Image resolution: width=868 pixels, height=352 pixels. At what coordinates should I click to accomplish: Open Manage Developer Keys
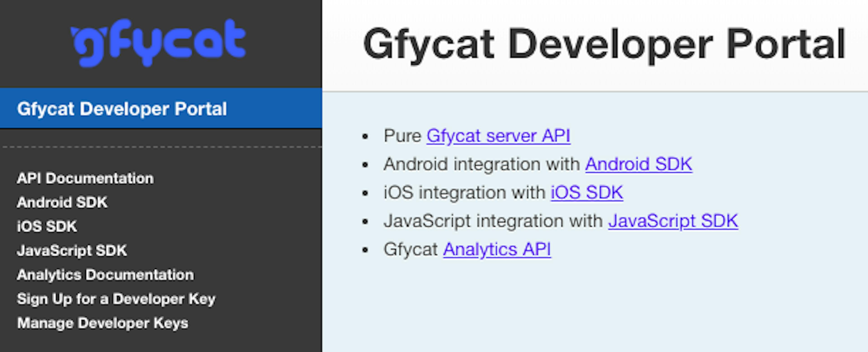103,323
